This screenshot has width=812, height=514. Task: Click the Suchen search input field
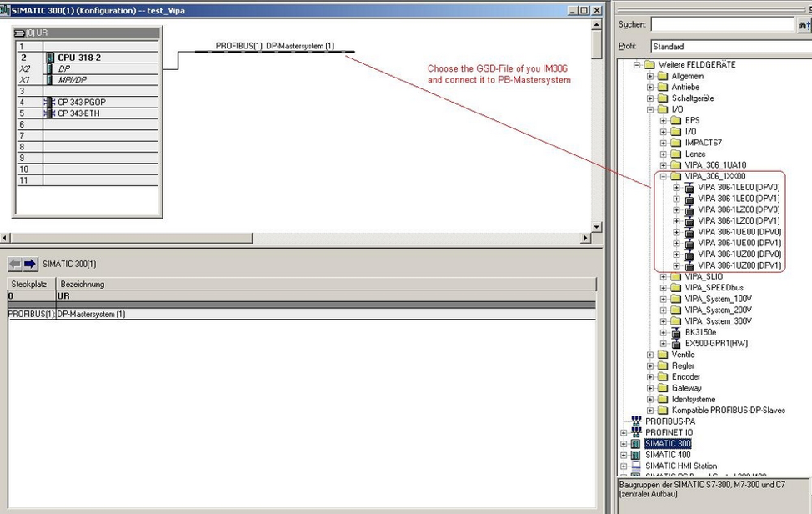tap(723, 24)
